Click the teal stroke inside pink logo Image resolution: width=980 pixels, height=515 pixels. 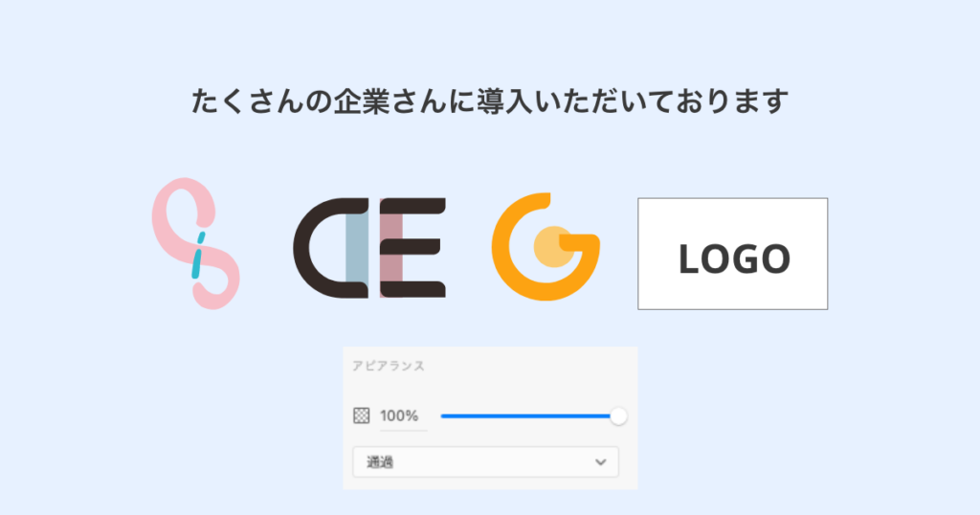click(197, 255)
